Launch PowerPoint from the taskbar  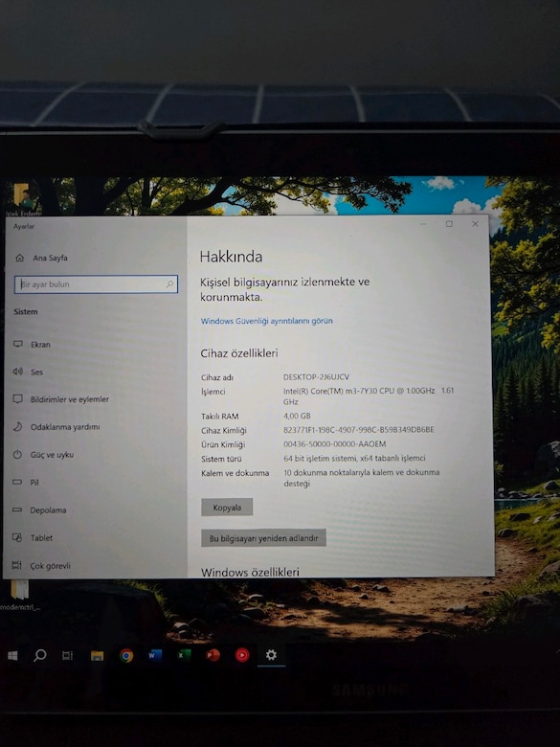click(x=213, y=655)
